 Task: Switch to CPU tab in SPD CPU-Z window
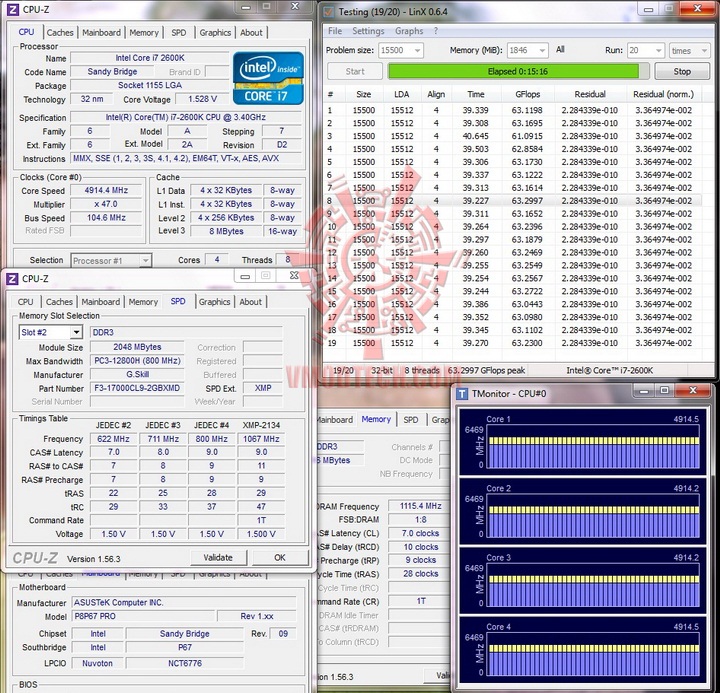pos(25,302)
